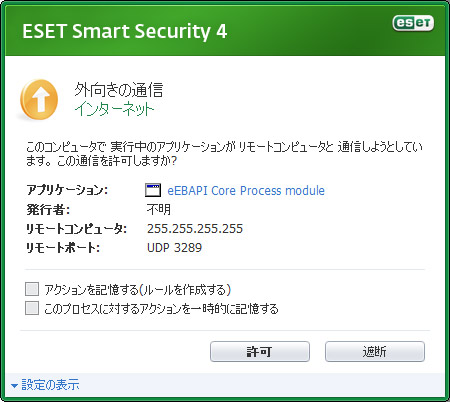Click the 外向きの通信 heading
This screenshot has height=402, width=450.
pos(119,90)
